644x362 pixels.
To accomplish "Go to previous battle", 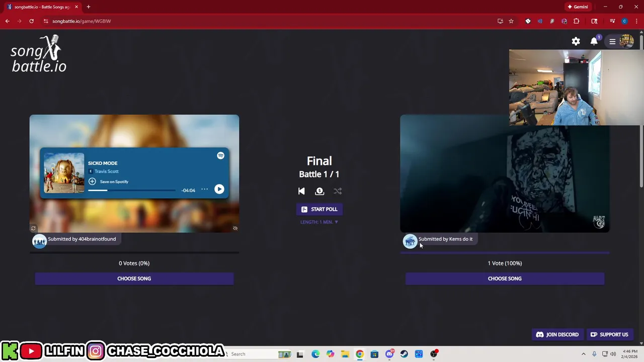I will click(301, 191).
